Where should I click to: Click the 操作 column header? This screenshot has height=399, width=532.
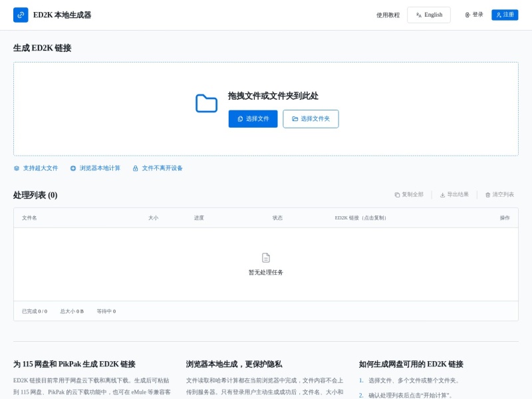pyautogui.click(x=505, y=218)
